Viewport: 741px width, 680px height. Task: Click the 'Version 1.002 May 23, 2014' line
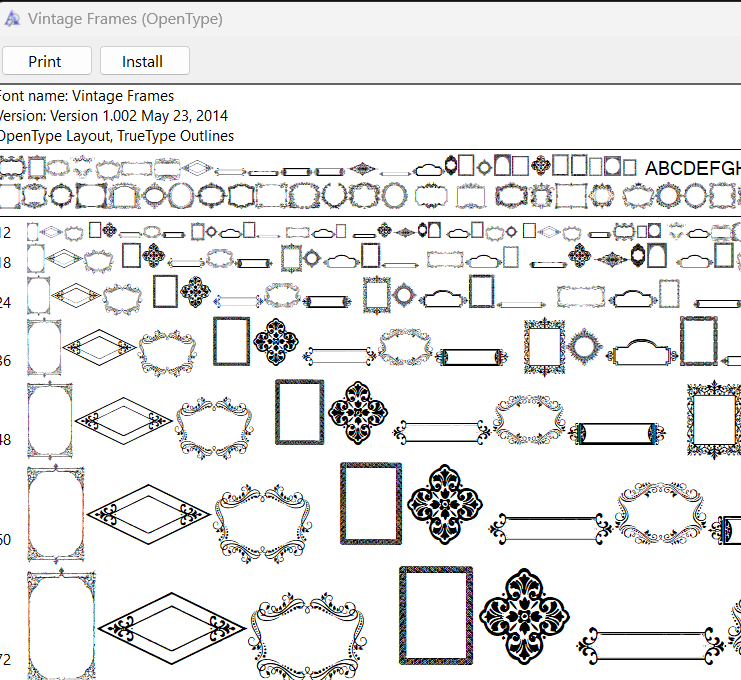tap(113, 116)
